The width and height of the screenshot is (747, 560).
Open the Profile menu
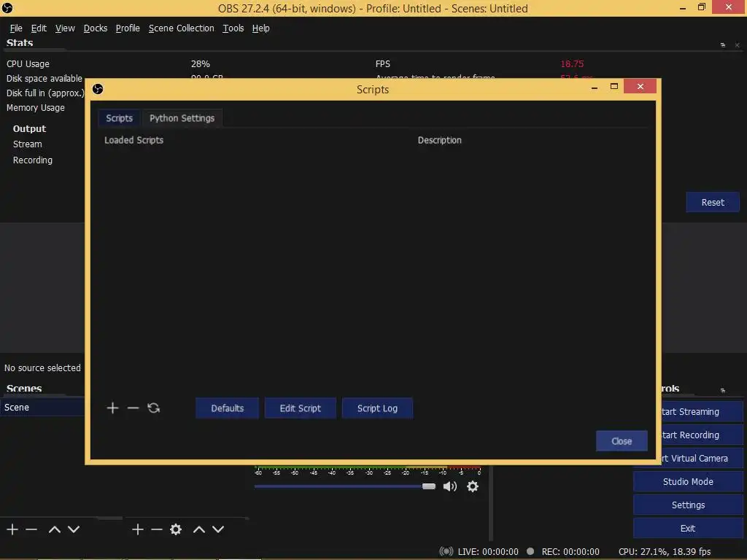pos(128,28)
